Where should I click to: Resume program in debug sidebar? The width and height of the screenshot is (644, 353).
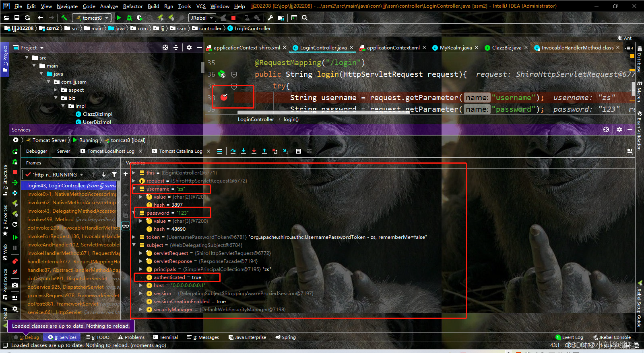[x=15, y=237]
